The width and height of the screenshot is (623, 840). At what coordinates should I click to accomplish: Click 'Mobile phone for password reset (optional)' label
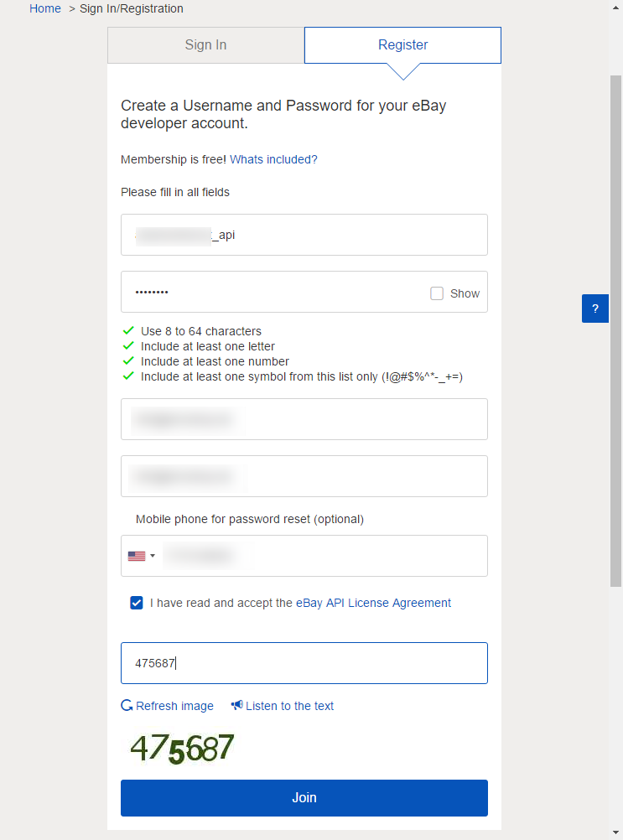click(250, 519)
